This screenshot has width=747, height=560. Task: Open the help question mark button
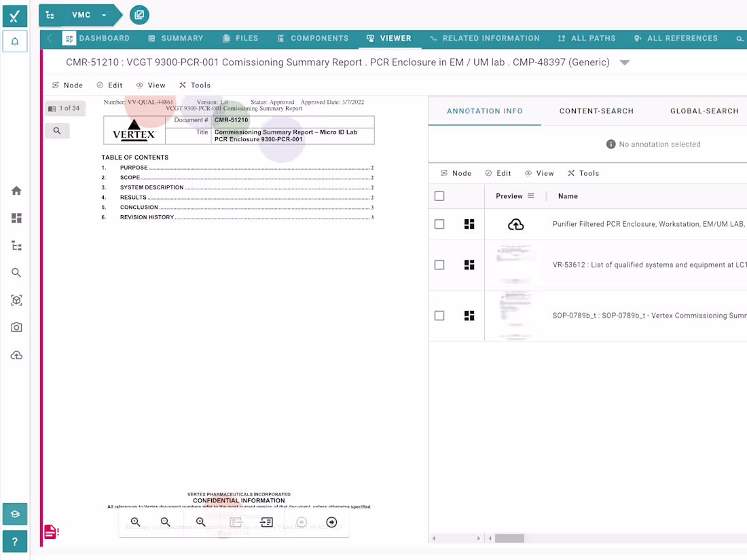[15, 542]
